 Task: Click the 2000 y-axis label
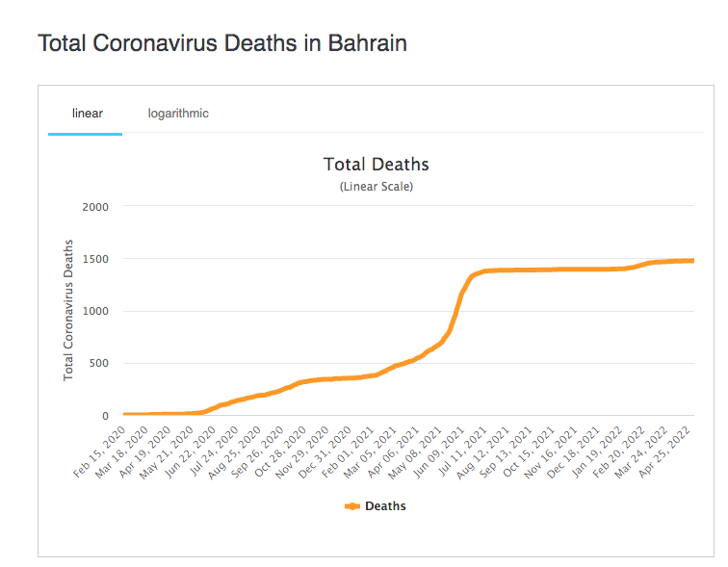(95, 207)
